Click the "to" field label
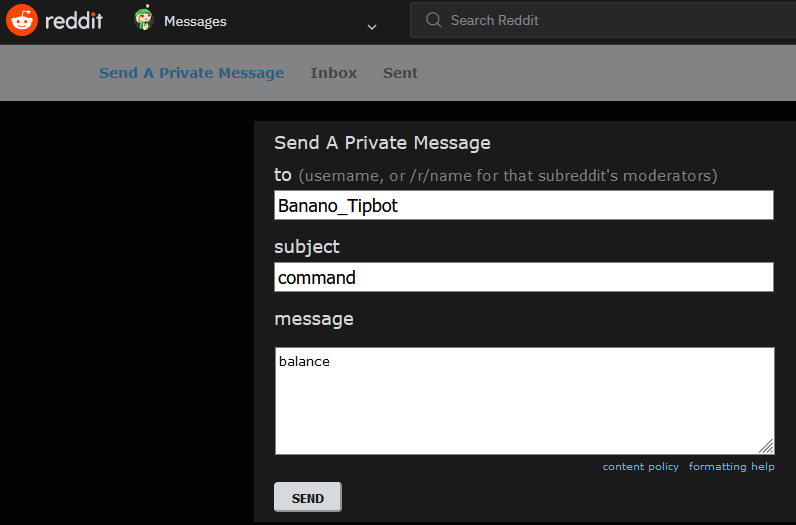Viewport: 796px width, 525px height. 283,175
